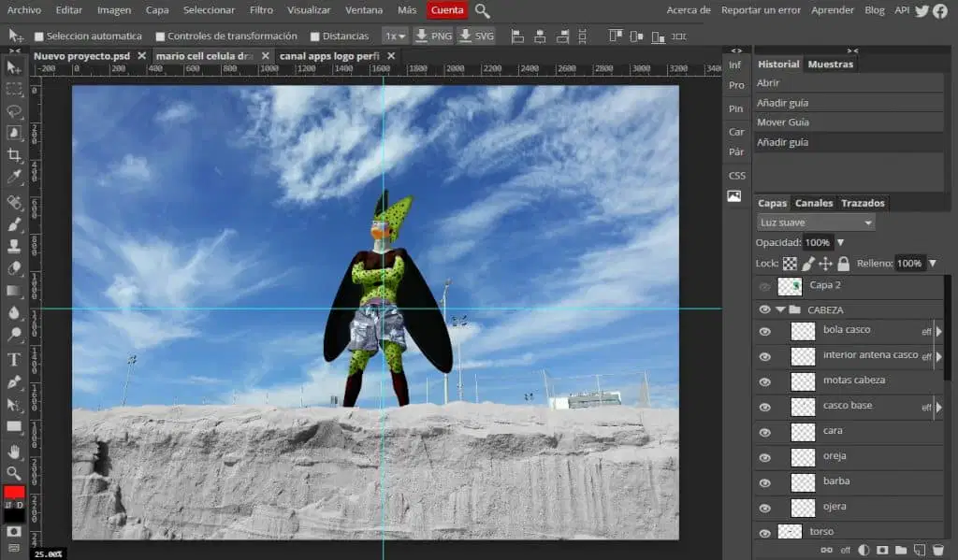Select the Spot Healing tool
Screen dimensions: 958x560
(13, 202)
